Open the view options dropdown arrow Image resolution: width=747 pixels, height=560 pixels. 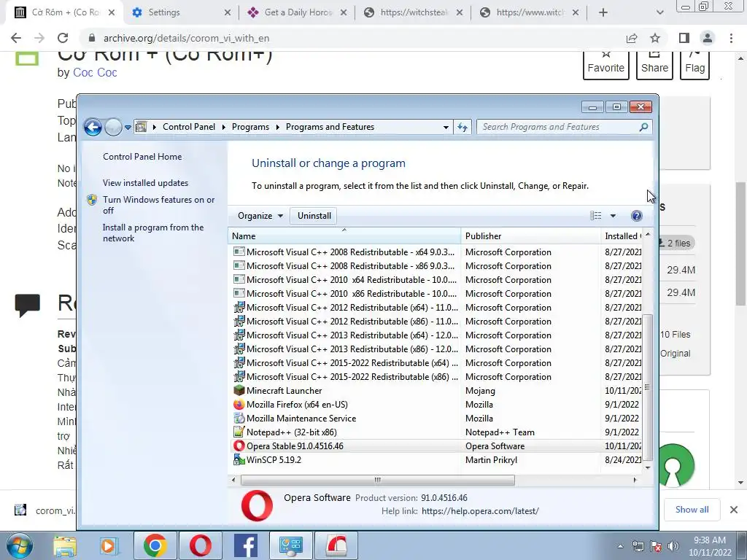point(613,216)
